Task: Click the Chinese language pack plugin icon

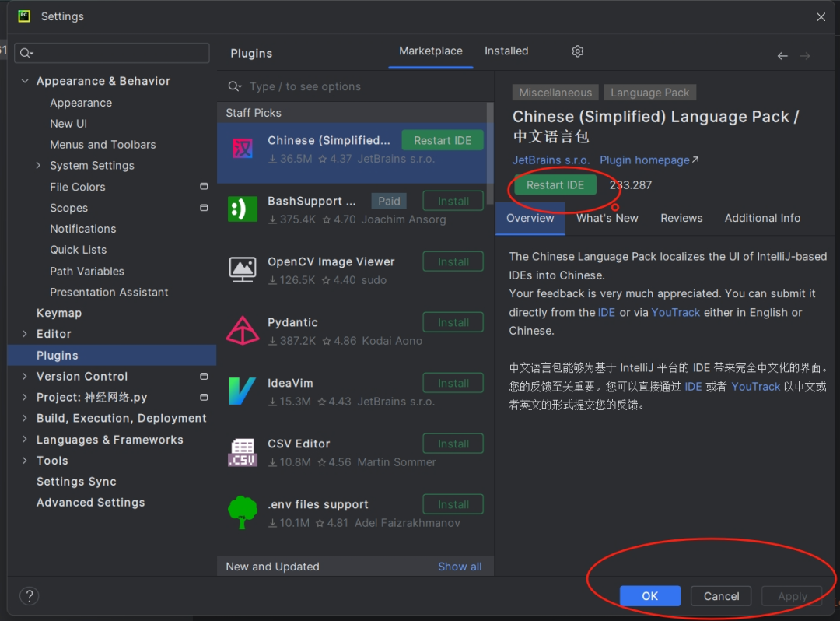Action: [x=243, y=148]
